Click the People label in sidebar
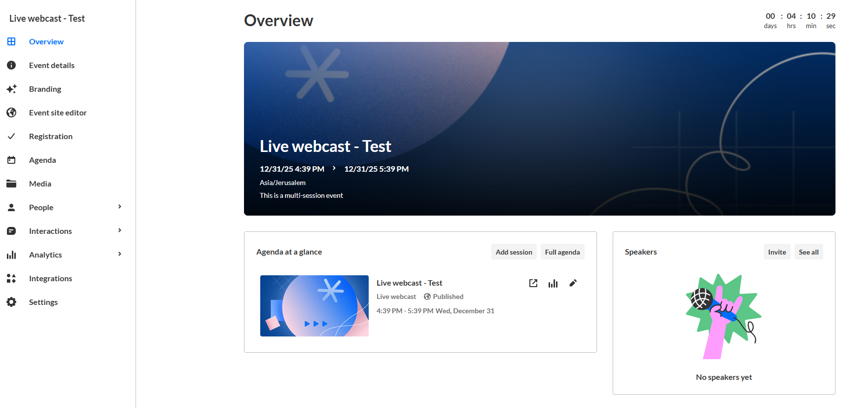The height and width of the screenshot is (408, 868). 41,207
